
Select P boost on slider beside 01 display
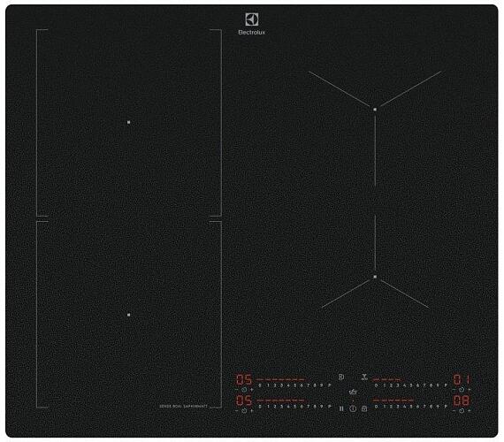click(446, 385)
